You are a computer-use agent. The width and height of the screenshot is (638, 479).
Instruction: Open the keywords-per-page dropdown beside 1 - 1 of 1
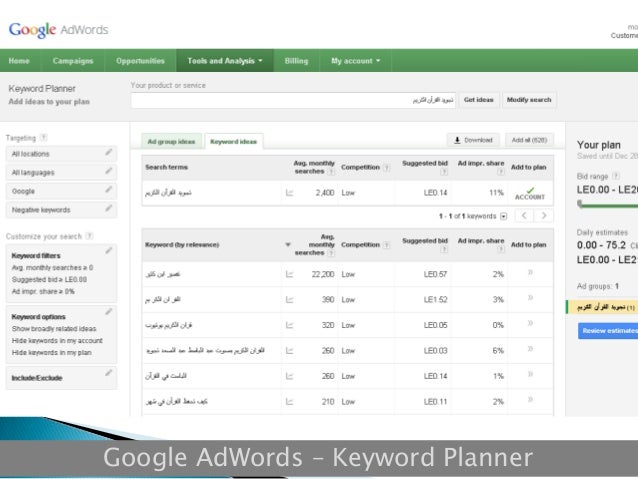click(x=504, y=216)
